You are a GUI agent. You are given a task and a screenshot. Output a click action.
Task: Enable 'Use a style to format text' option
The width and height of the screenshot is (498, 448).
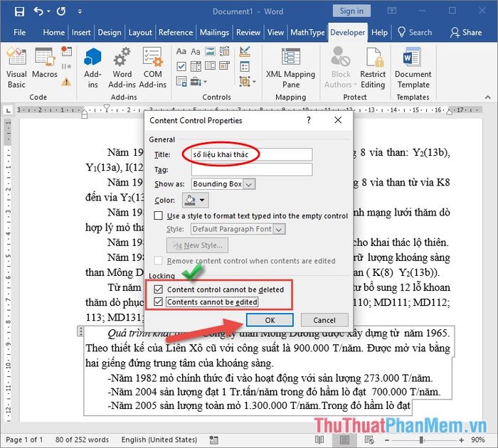tap(158, 215)
